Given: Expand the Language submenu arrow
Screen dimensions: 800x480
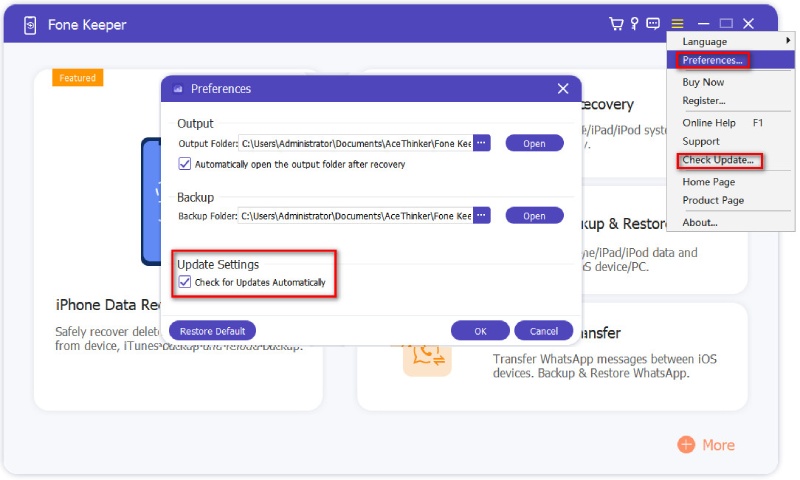Looking at the screenshot, I should click(x=788, y=40).
